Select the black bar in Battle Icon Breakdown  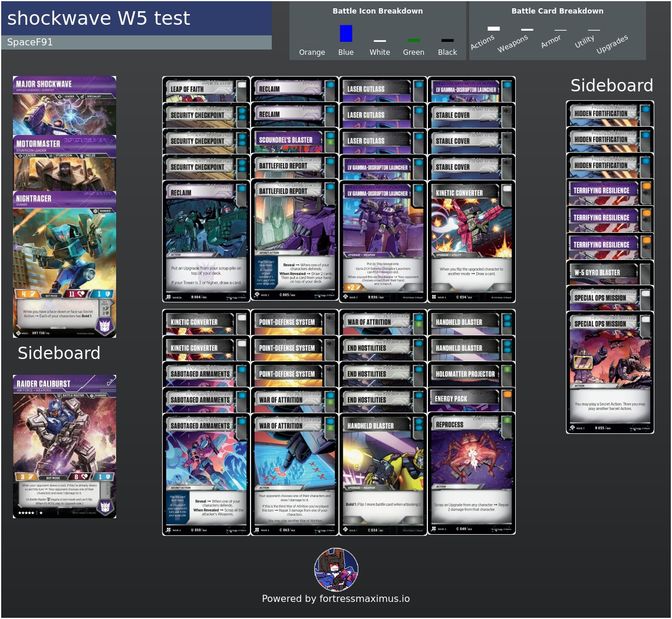(x=447, y=41)
